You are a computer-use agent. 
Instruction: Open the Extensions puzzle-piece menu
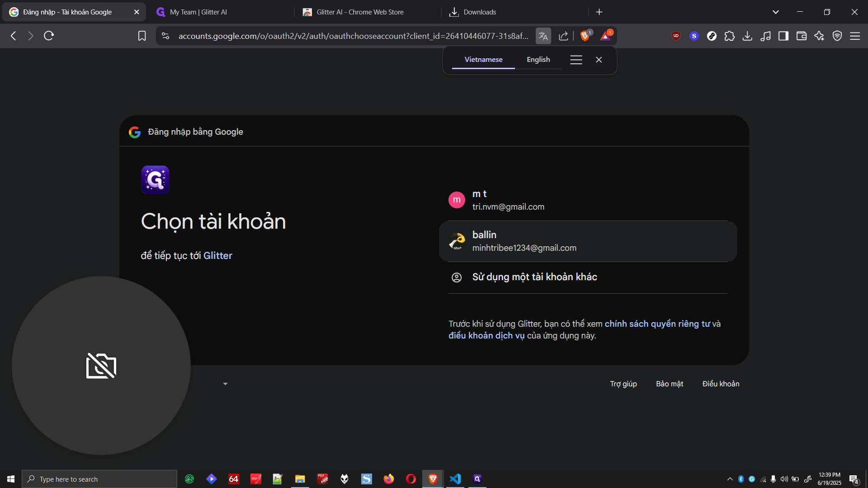coord(729,36)
